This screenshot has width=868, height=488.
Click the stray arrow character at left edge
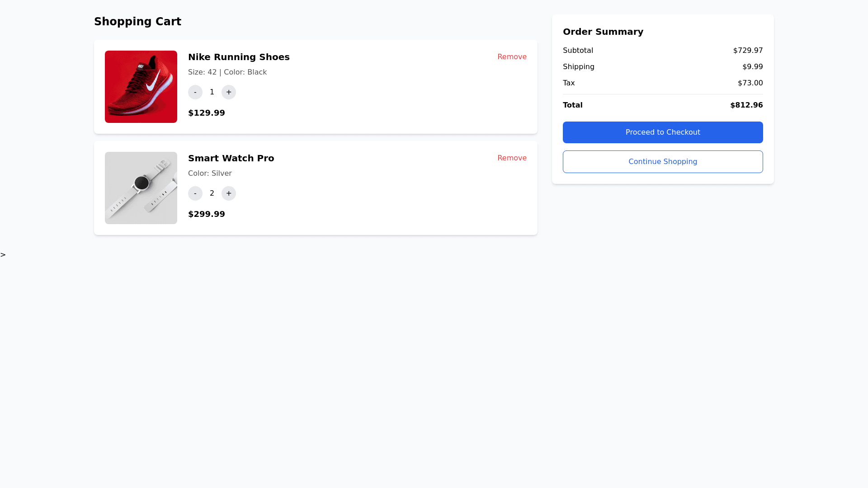tap(3, 255)
